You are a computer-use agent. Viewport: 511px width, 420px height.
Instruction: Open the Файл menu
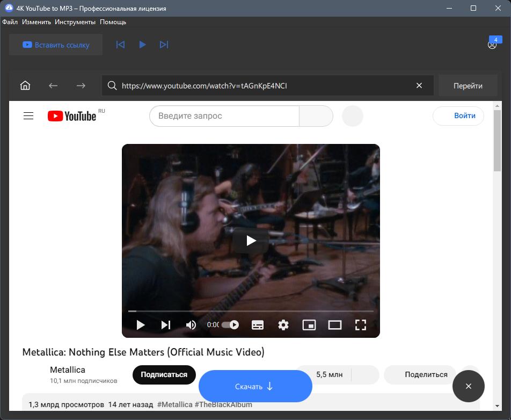click(x=10, y=22)
